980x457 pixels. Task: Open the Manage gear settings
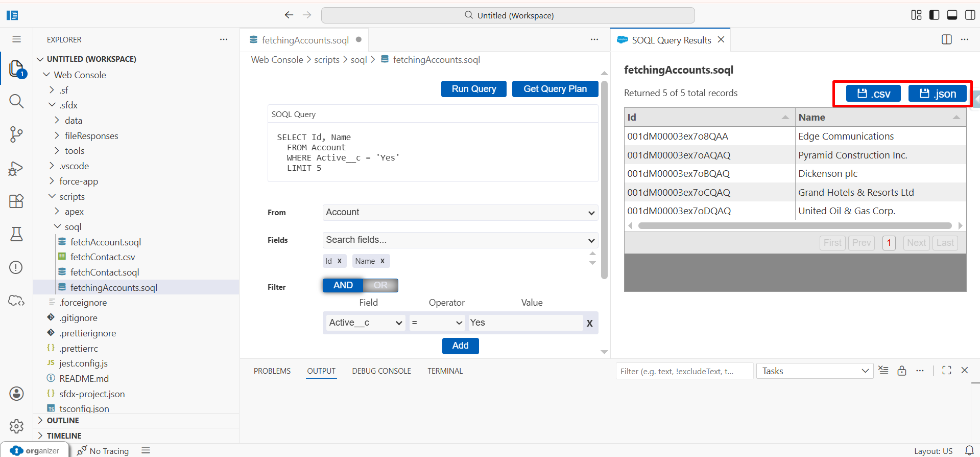[16, 426]
